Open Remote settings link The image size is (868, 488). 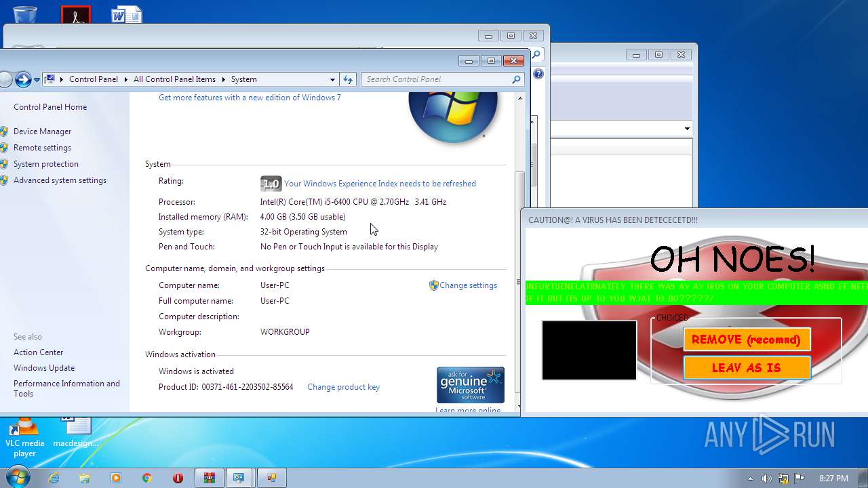[42, 148]
